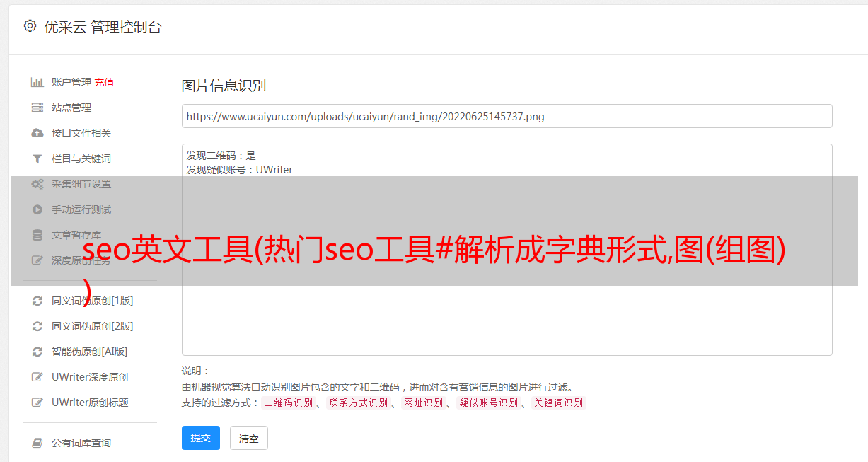Click the book icon for 公有词库查询
This screenshot has width=868, height=462.
37,443
